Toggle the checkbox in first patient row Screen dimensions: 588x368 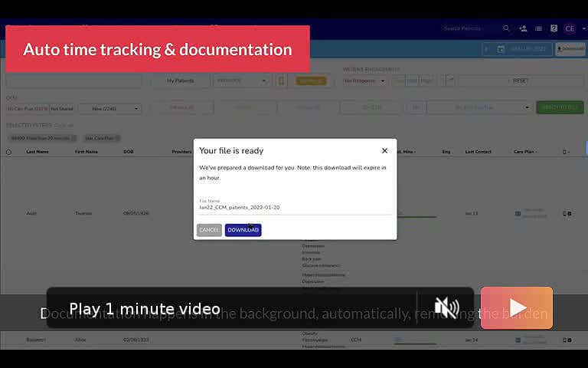click(568, 213)
